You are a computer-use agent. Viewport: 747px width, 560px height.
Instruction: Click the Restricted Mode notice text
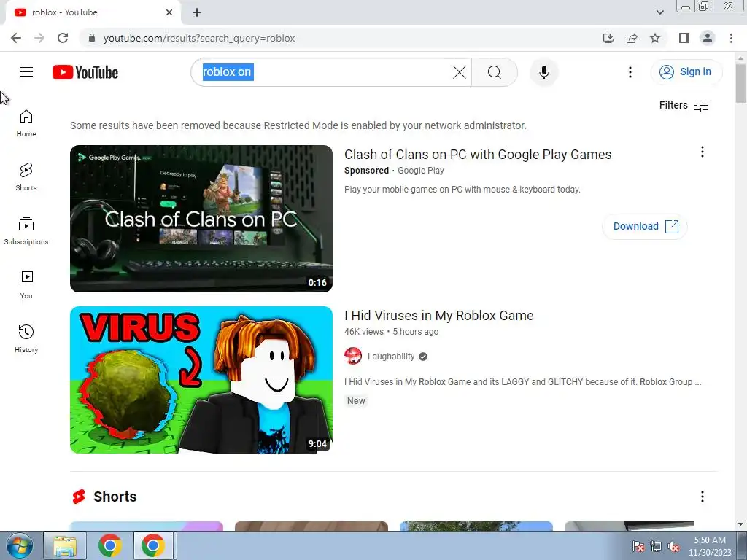(x=298, y=125)
